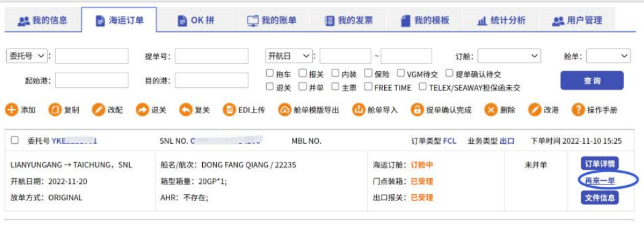
Task: Click the 删除 delete X icon
Action: [x=491, y=109]
